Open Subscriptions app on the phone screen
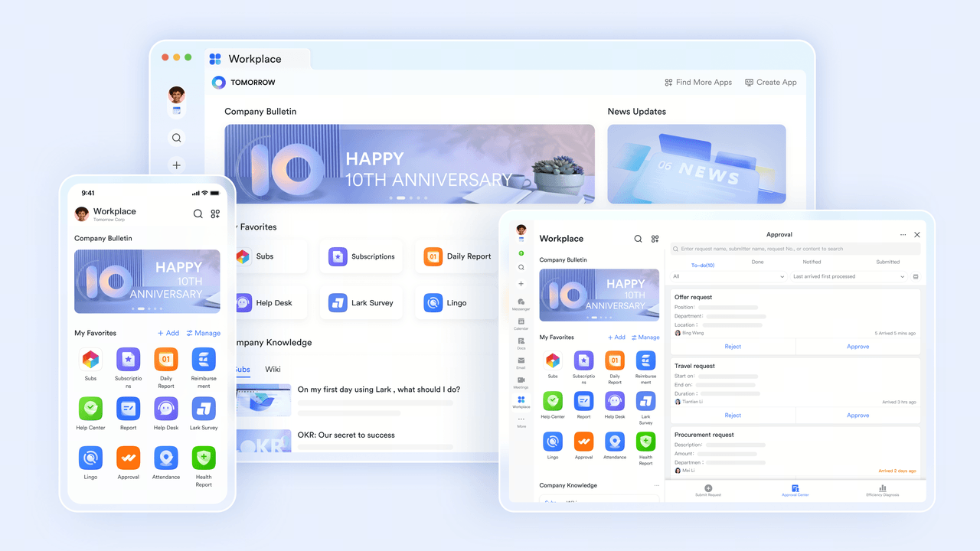 pyautogui.click(x=128, y=360)
